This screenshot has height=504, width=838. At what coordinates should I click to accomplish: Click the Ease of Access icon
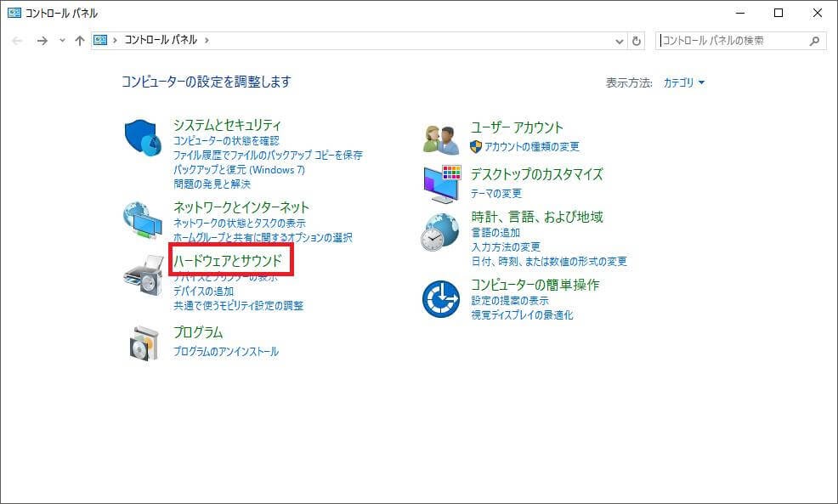[x=441, y=299]
